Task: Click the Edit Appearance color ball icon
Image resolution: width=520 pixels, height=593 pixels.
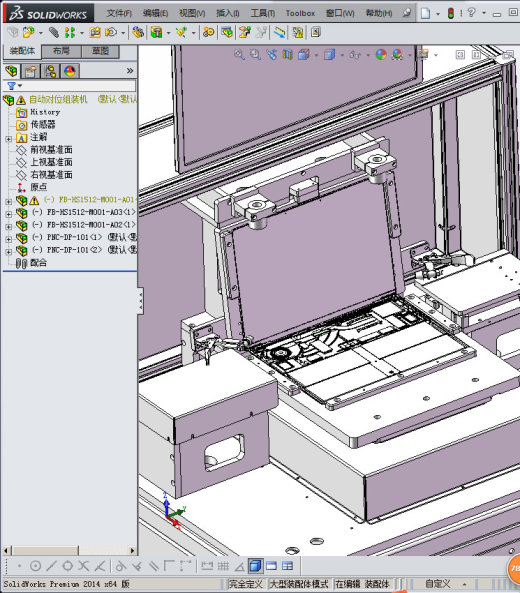Action: 381,55
